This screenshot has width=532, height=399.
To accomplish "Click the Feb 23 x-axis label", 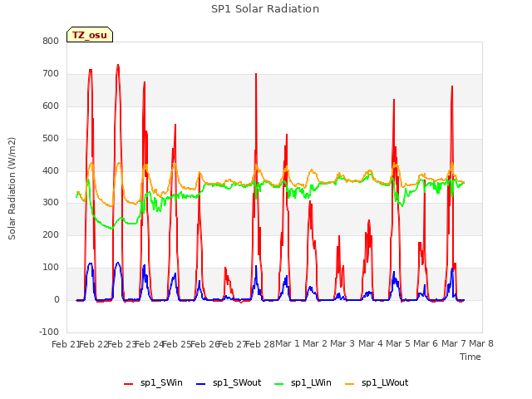I will click(x=122, y=344).
